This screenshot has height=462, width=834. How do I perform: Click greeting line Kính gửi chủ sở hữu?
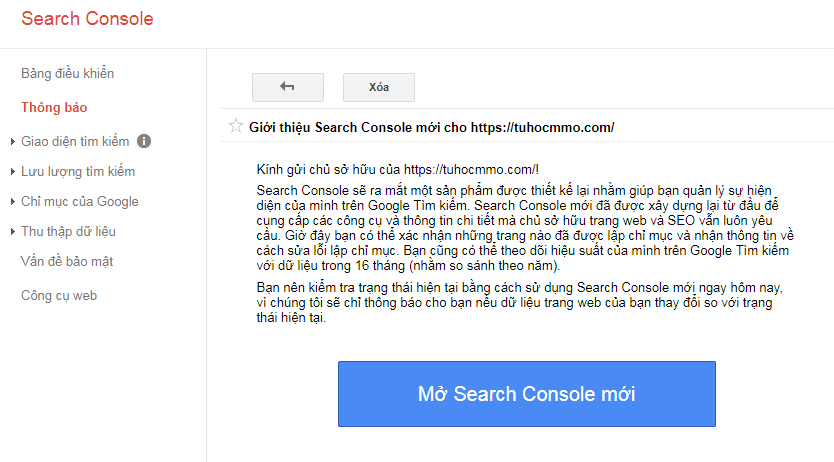coord(397,170)
